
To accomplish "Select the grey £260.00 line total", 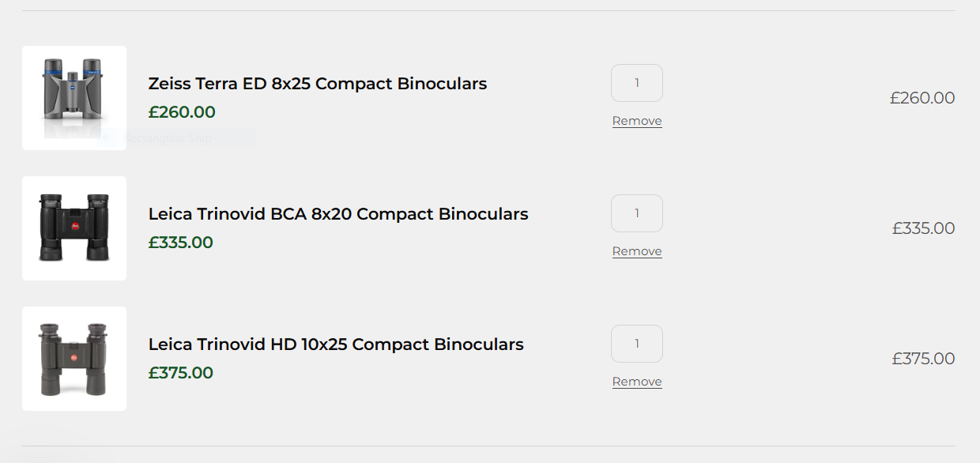I will coord(922,98).
